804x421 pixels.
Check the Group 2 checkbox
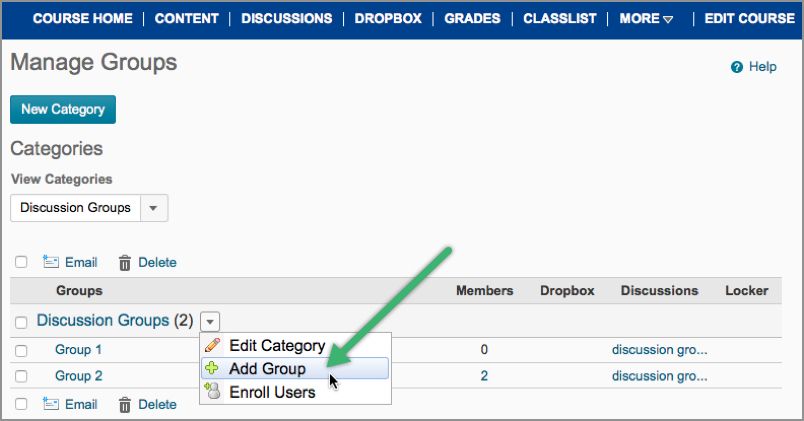(x=21, y=376)
